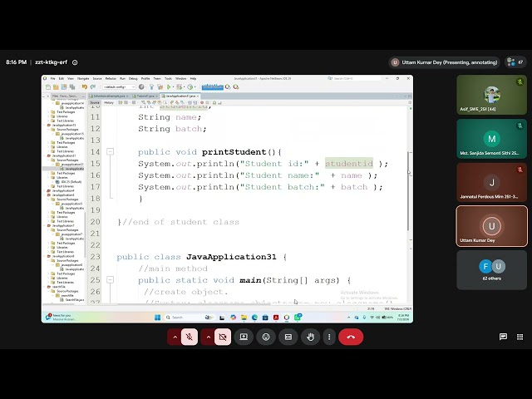Open the participants list showing 67
Screen dimensions: 532x399
pyautogui.click(x=515, y=62)
